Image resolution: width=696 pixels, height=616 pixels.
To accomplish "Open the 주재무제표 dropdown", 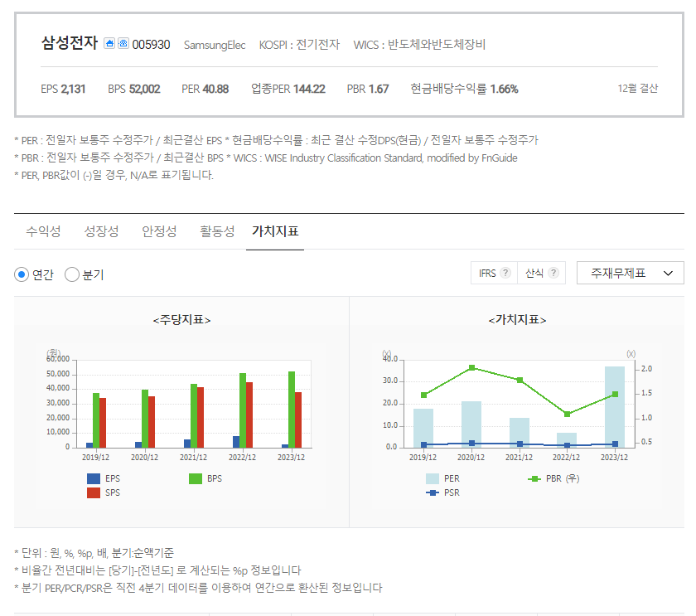I will pos(631,273).
